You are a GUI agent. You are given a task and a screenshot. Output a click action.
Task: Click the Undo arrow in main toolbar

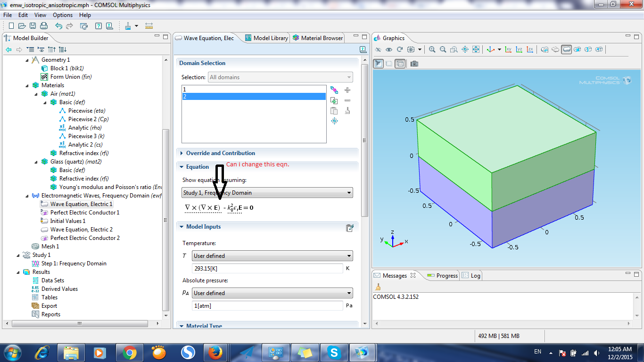click(58, 26)
